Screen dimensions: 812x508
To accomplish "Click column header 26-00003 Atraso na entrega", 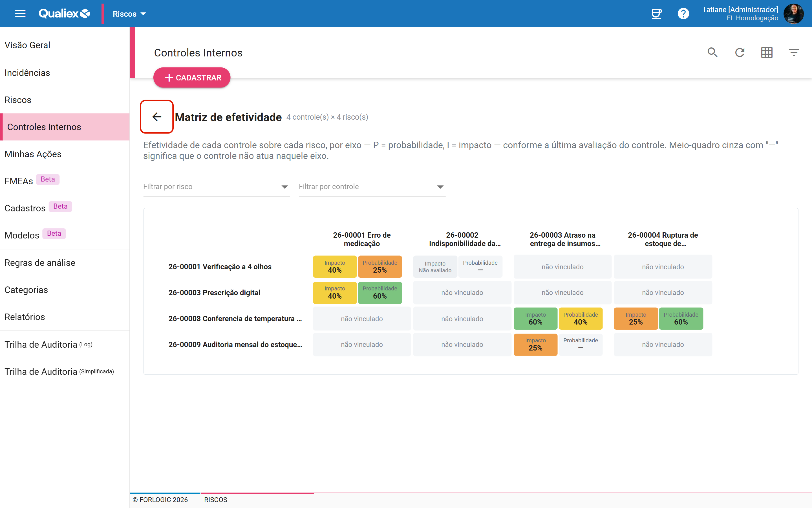I will click(564, 239).
